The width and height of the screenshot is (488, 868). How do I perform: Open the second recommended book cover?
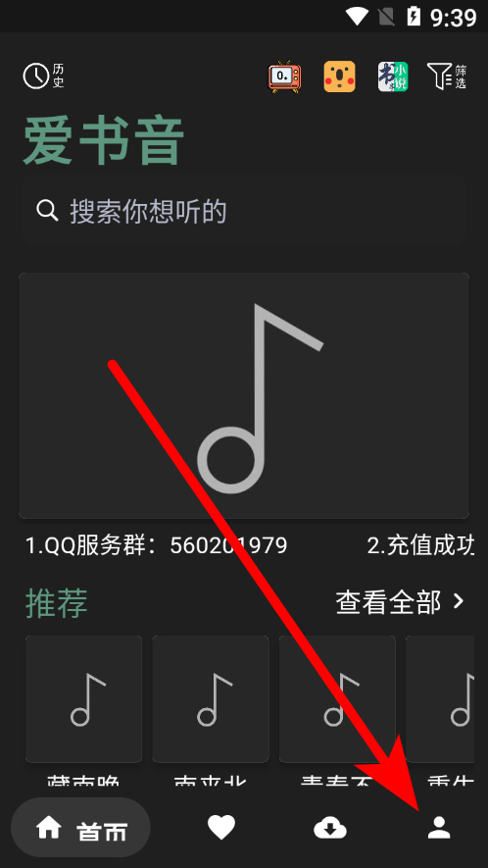click(211, 698)
